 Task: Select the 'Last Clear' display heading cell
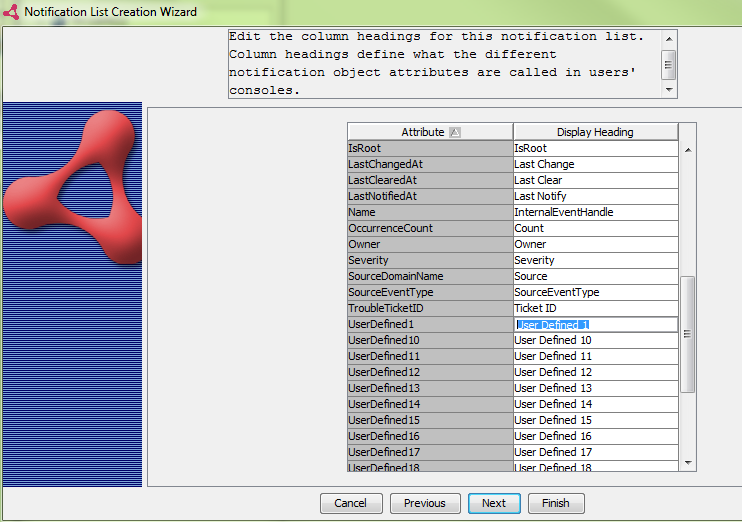[x=596, y=180]
